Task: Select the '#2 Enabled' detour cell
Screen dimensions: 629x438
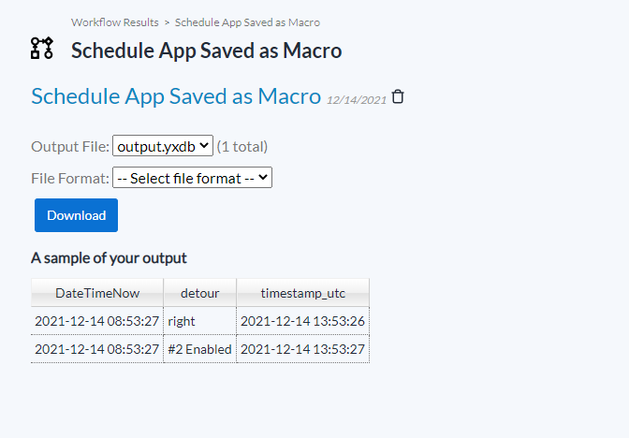Action: click(x=199, y=349)
